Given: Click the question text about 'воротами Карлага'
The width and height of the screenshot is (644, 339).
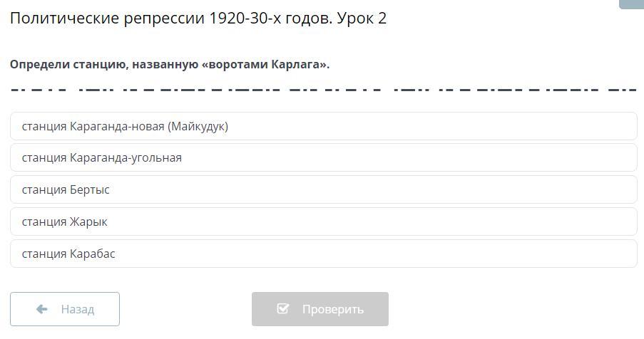Looking at the screenshot, I should pos(170,64).
